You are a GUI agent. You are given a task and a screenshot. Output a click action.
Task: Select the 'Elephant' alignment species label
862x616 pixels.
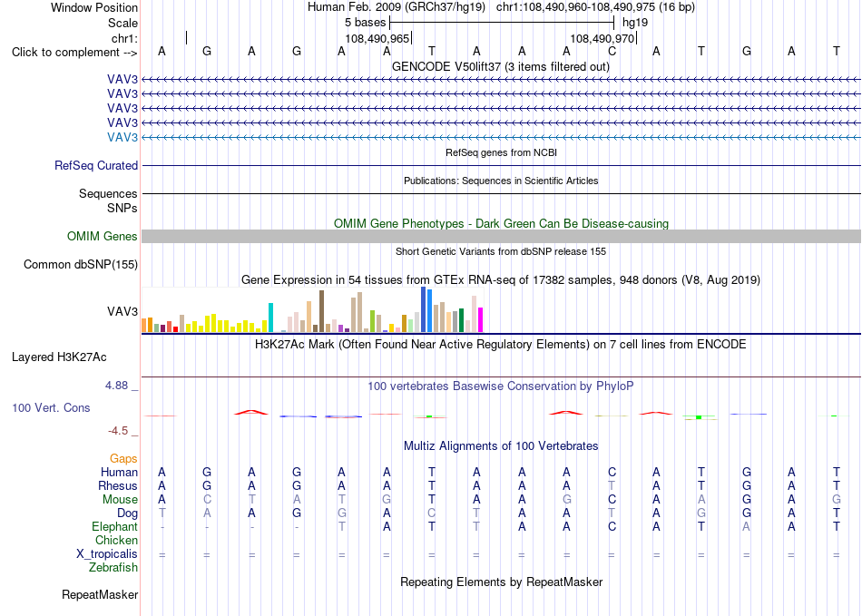pos(115,526)
